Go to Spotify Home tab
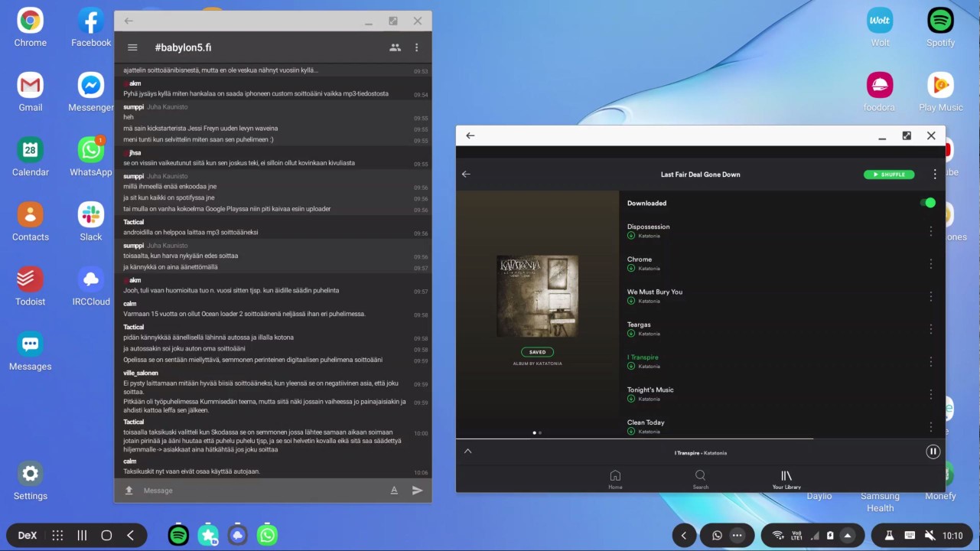980x551 pixels. tap(615, 479)
